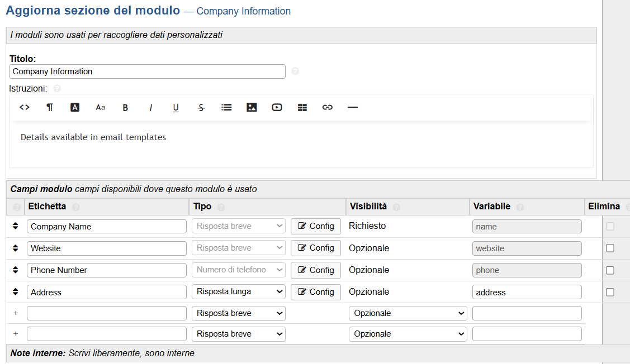Click Config button for the Address field
The width and height of the screenshot is (630, 364).
point(316,292)
